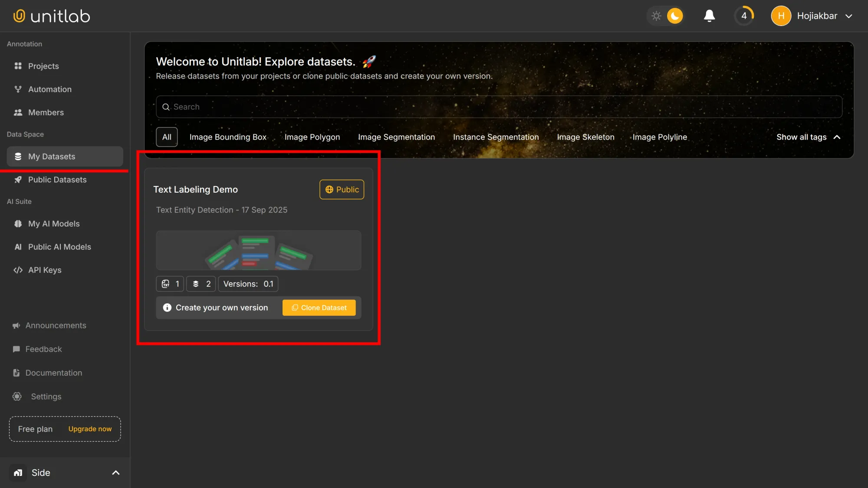Click the Members people icon
868x488 pixels.
click(18, 112)
